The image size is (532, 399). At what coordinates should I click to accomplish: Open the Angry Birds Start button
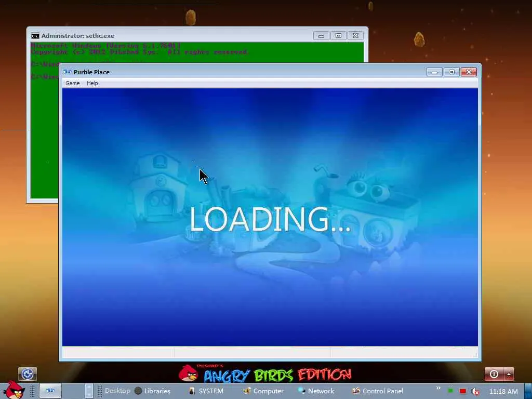pyautogui.click(x=14, y=390)
